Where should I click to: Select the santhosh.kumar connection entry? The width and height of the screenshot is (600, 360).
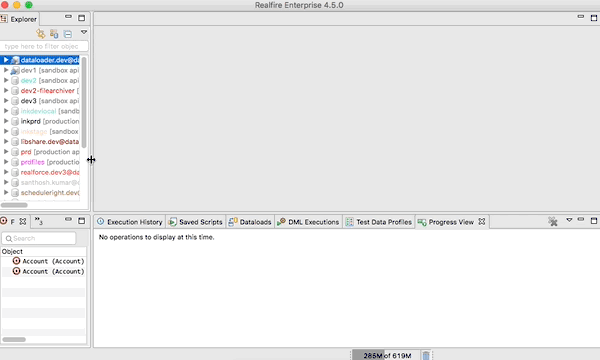[x=40, y=182]
